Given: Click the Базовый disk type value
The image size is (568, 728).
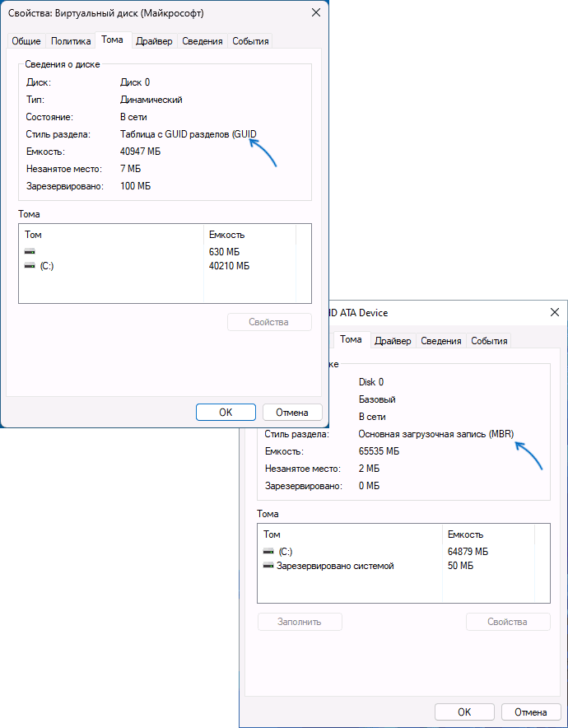Looking at the screenshot, I should point(377,399).
